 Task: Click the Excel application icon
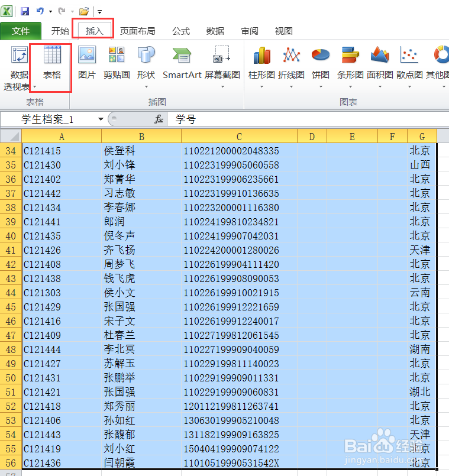(x=7, y=12)
